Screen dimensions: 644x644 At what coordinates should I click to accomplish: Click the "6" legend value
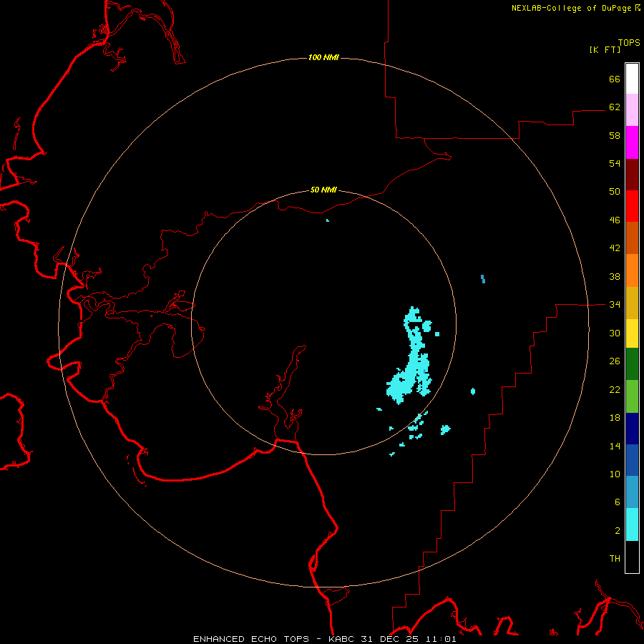pyautogui.click(x=618, y=502)
